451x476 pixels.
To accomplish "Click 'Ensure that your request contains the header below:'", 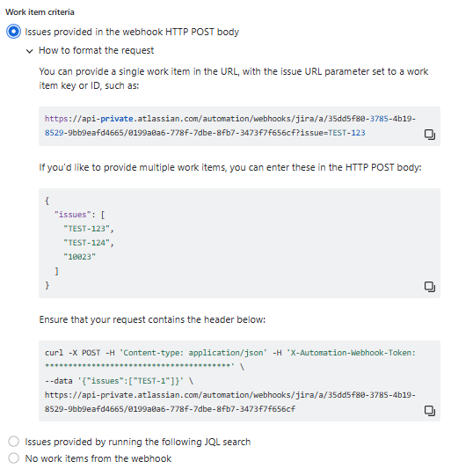I will pos(152,319).
